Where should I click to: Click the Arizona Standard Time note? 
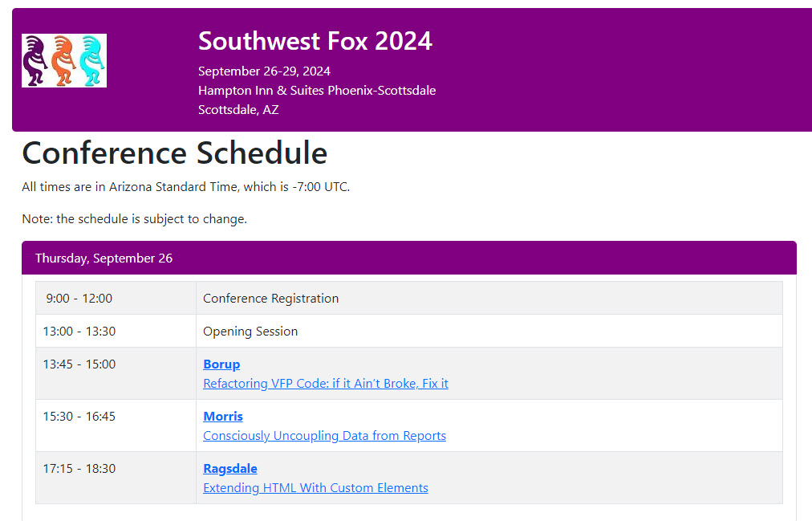tap(186, 187)
